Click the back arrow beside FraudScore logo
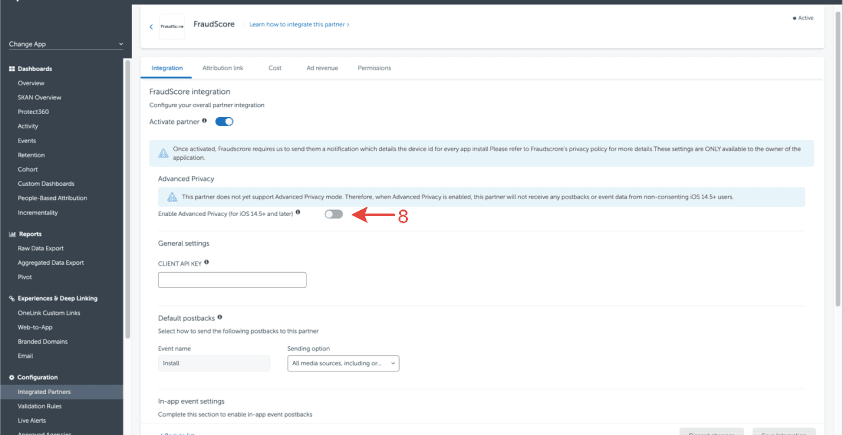 151,26
